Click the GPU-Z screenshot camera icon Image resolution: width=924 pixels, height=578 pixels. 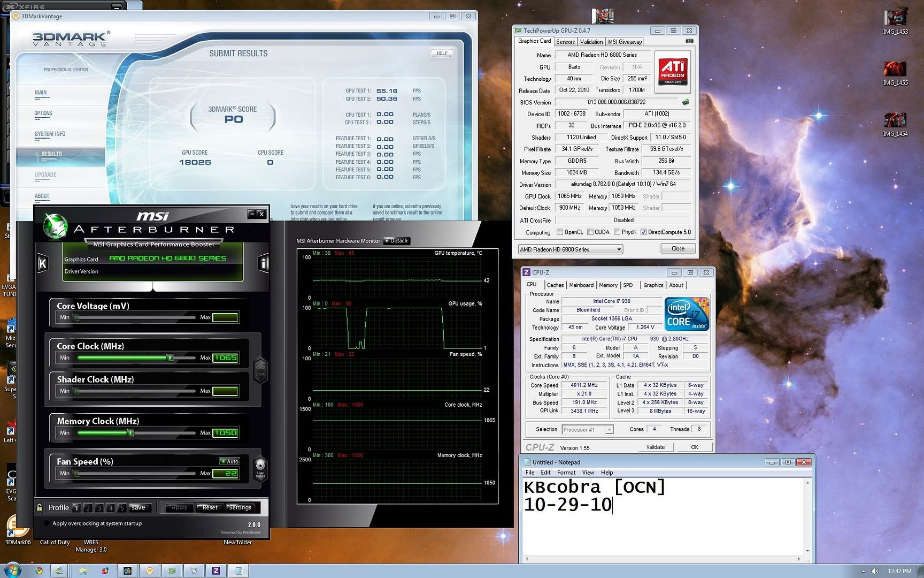click(689, 41)
